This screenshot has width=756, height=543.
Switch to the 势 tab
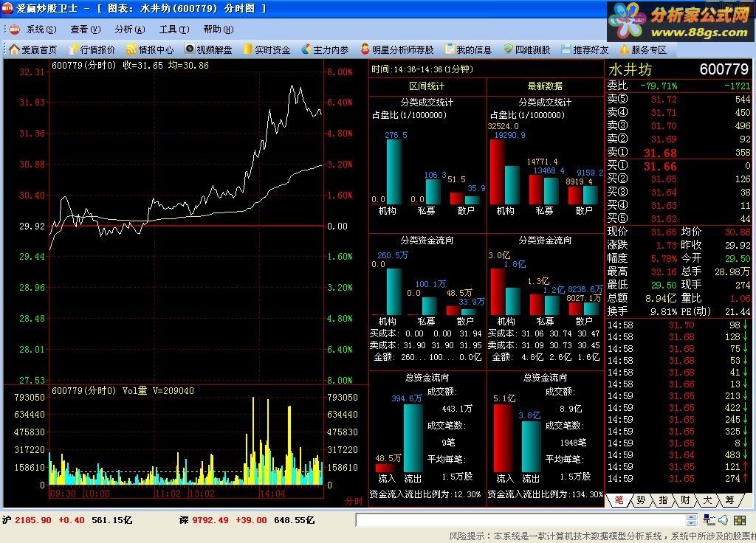(641, 500)
